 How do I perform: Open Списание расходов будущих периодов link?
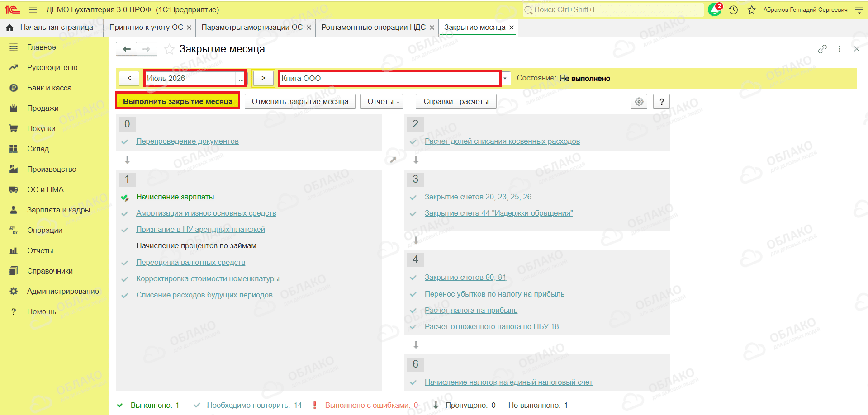click(x=204, y=295)
